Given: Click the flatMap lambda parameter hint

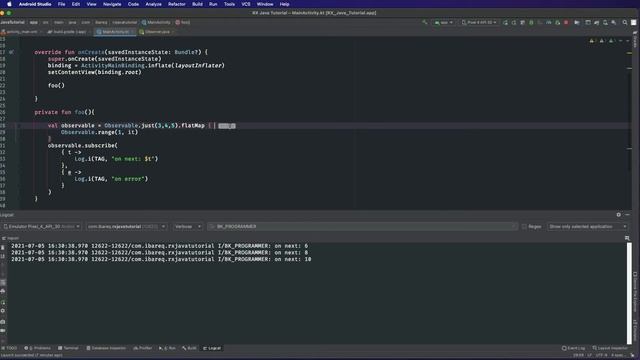Looking at the screenshot, I should pos(227,126).
